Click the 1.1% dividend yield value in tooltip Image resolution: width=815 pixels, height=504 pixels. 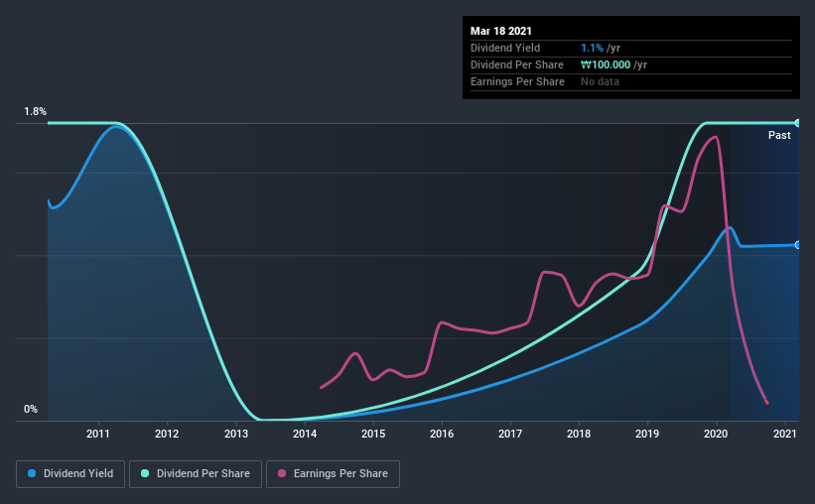tap(592, 48)
